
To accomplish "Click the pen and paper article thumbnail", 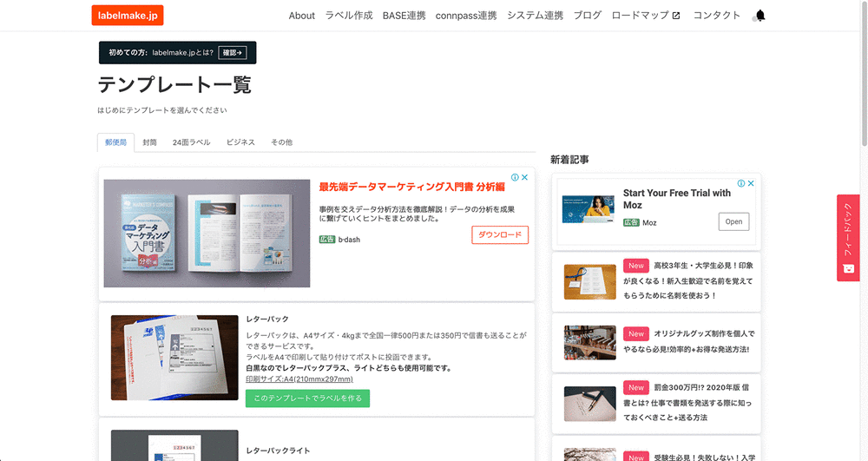I will pos(589,404).
